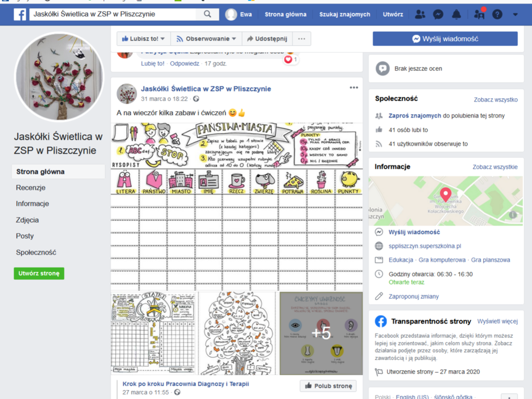532x399 pixels.
Task: Click Wyświetl więcej in Transparentność strony
Action: (x=497, y=321)
